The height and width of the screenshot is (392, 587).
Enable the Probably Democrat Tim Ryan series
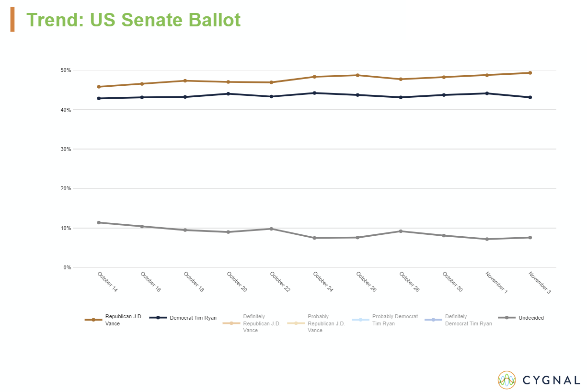(395, 320)
